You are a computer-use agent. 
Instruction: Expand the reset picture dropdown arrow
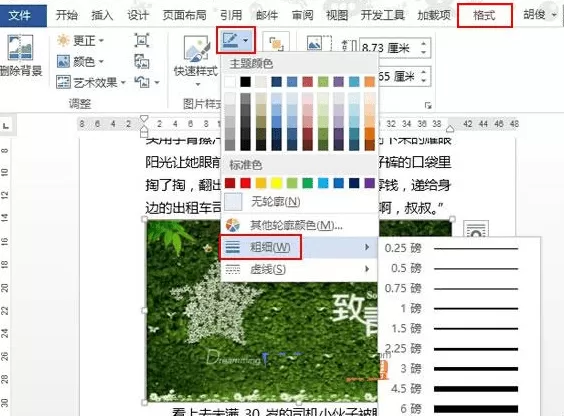tap(157, 83)
